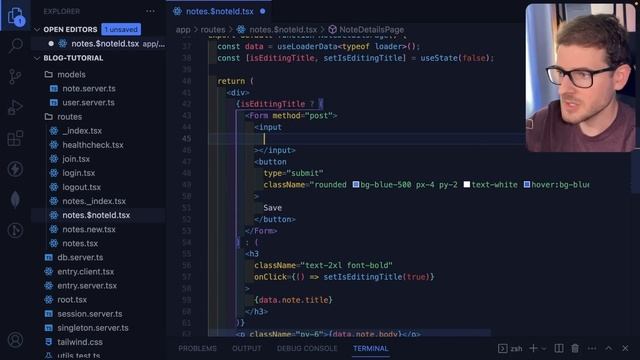Open note.server.ts file
The image size is (640, 360).
click(89, 89)
